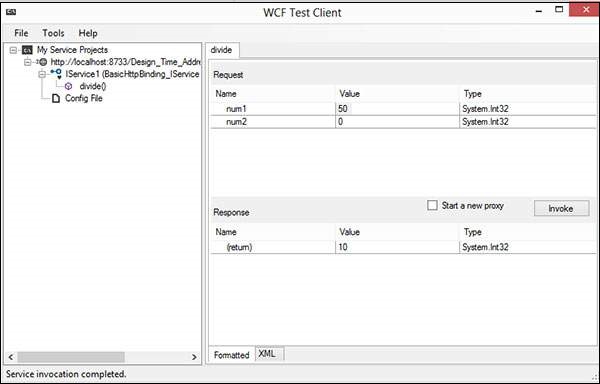
Task: Click the num1 name cell
Action: tap(273, 109)
